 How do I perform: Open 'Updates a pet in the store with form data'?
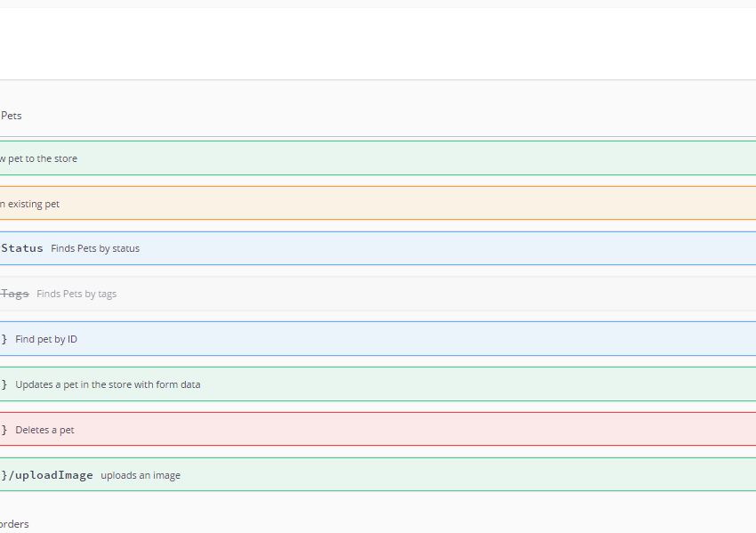click(x=108, y=384)
